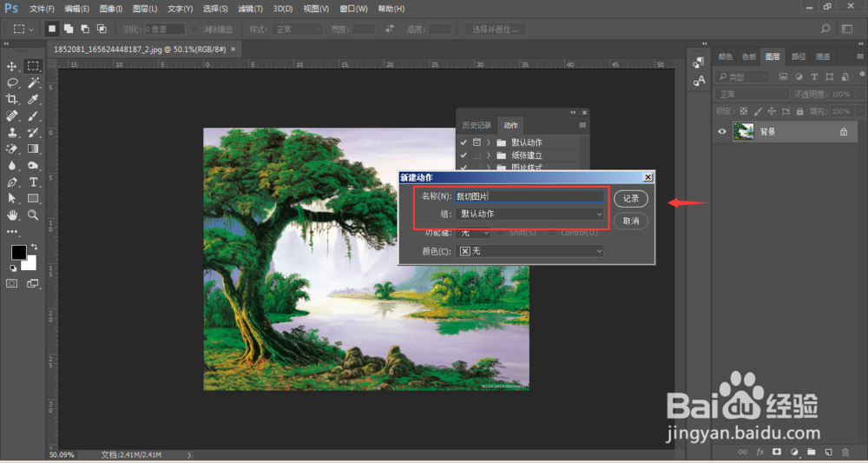Select the Eraser tool

pos(11,149)
